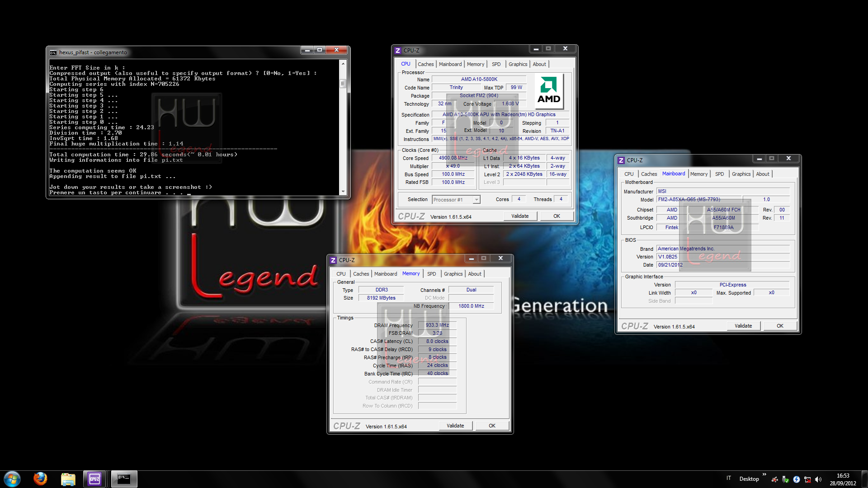Click DRAM Frequency value 933.3 MHz

[437, 325]
